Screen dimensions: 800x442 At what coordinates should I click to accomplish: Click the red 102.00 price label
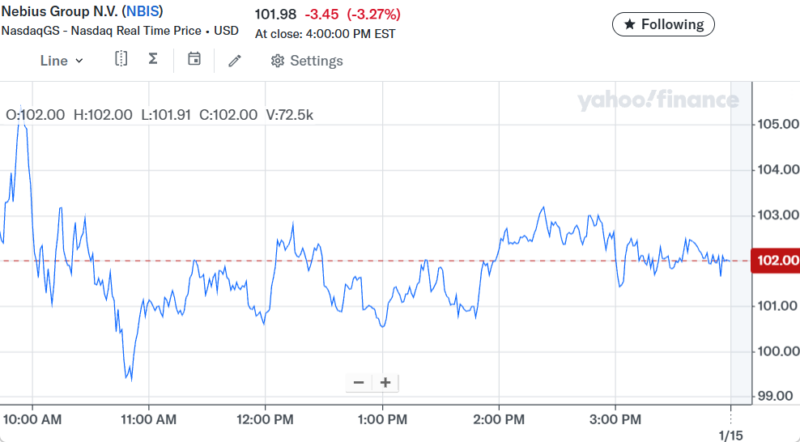coord(777,261)
